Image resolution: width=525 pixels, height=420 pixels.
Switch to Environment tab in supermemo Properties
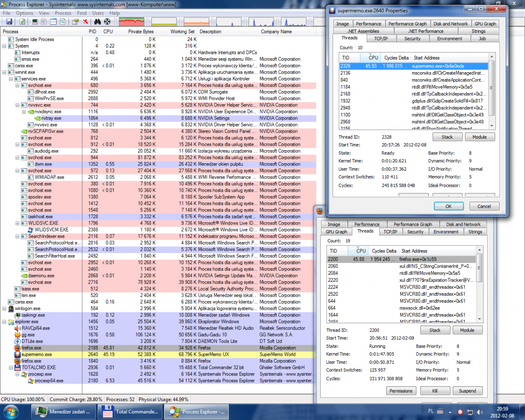tap(449, 38)
